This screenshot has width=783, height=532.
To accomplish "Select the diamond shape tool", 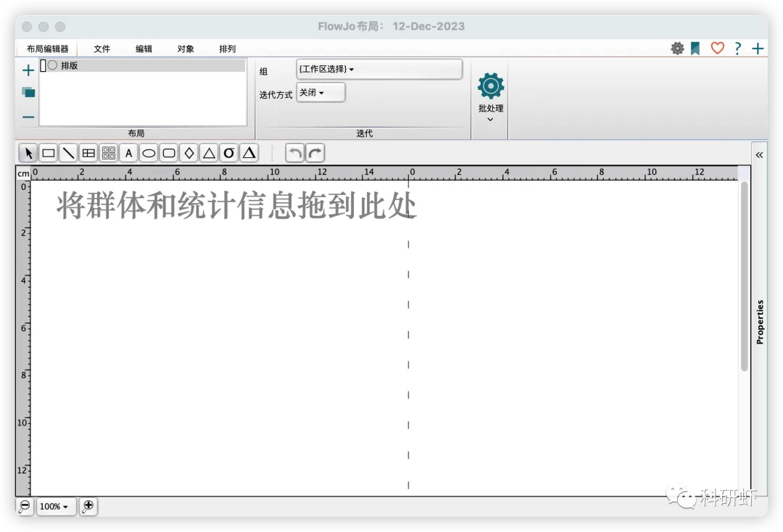I will pyautogui.click(x=188, y=153).
